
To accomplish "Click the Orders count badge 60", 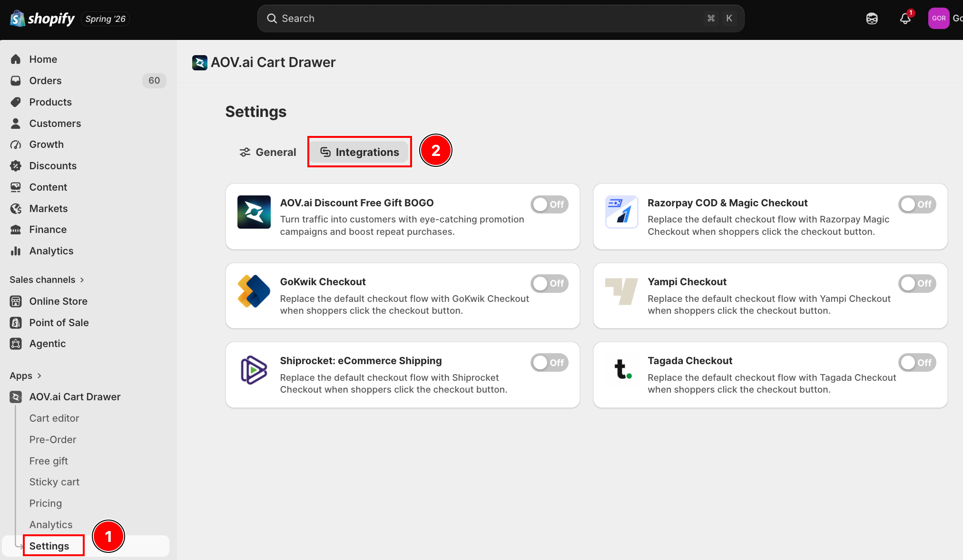I will (154, 81).
